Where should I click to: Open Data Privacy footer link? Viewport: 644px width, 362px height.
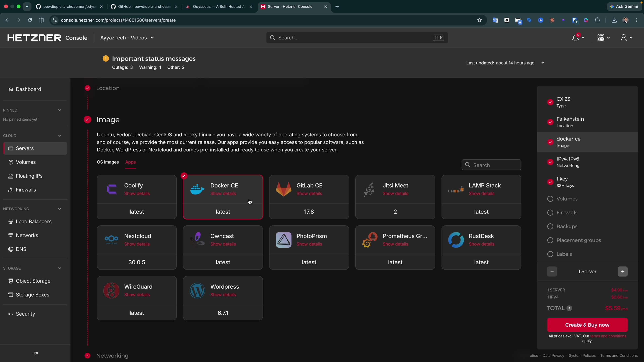[553, 356]
